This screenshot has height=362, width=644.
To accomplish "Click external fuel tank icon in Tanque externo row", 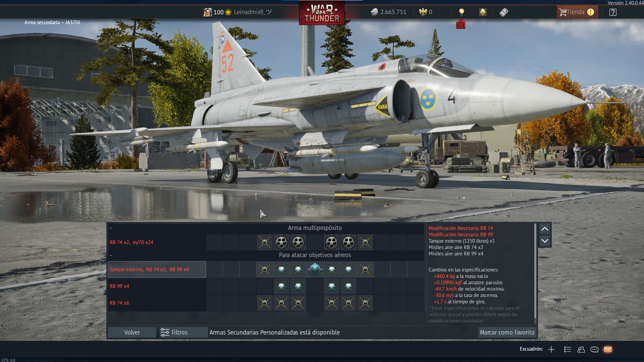I will pyautogui.click(x=315, y=269).
